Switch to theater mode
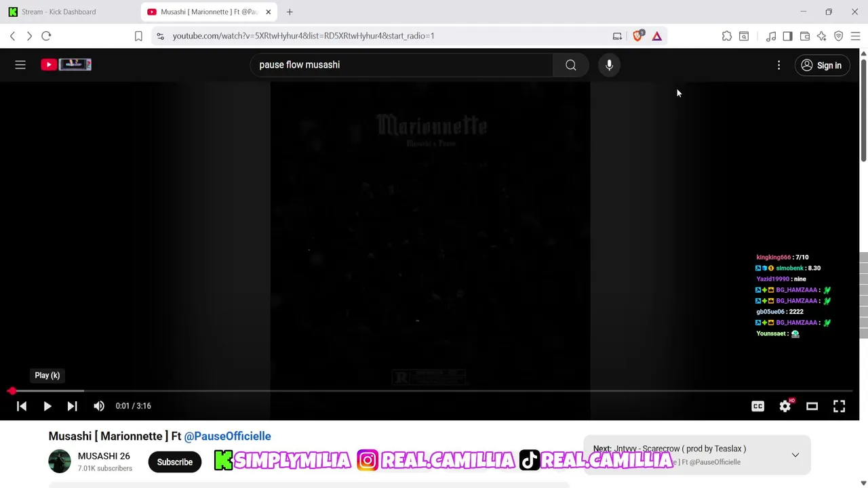The width and height of the screenshot is (868, 488). tap(812, 406)
